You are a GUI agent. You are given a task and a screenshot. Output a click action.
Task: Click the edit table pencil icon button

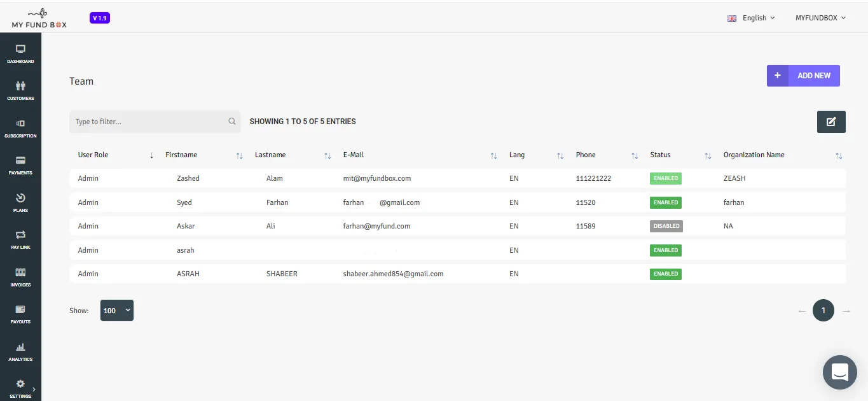(x=831, y=122)
